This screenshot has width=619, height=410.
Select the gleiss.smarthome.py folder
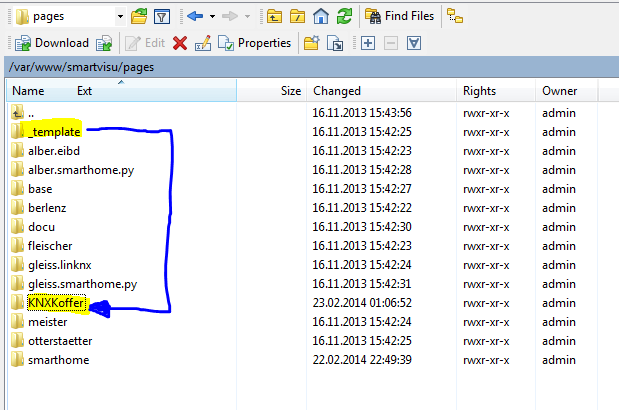click(x=83, y=284)
